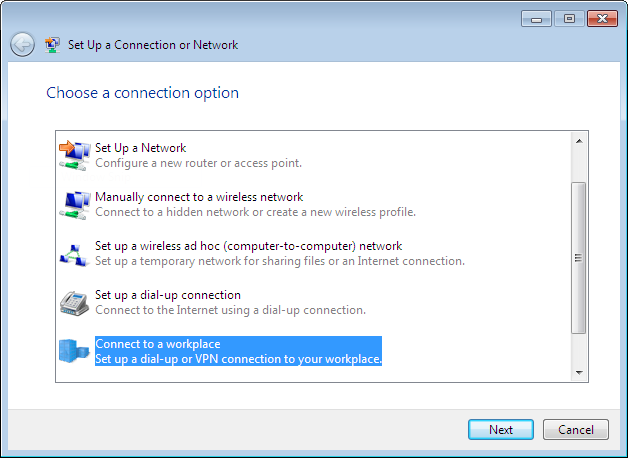The height and width of the screenshot is (458, 628).
Task: Close the connection wizard window
Action: [602, 19]
